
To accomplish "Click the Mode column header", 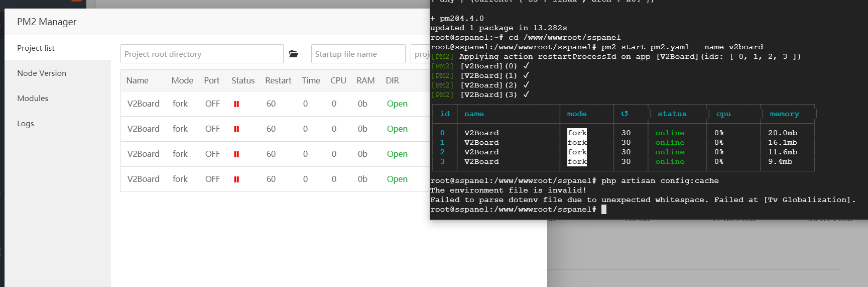I will 182,80.
